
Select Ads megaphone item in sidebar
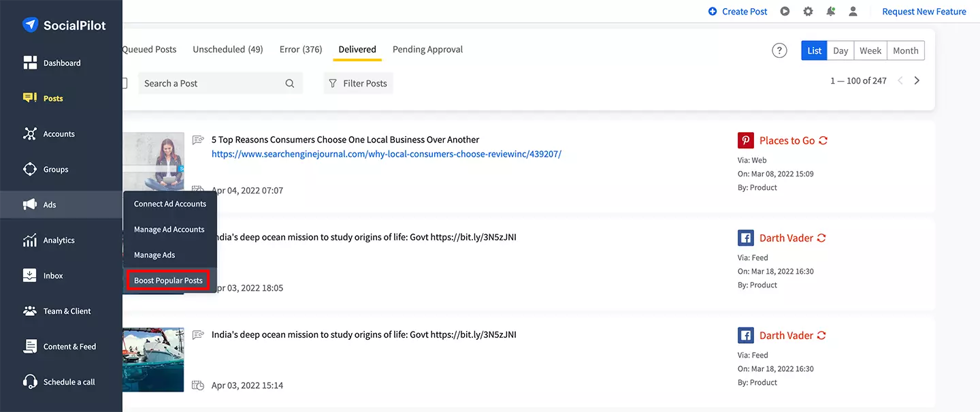coord(61,205)
